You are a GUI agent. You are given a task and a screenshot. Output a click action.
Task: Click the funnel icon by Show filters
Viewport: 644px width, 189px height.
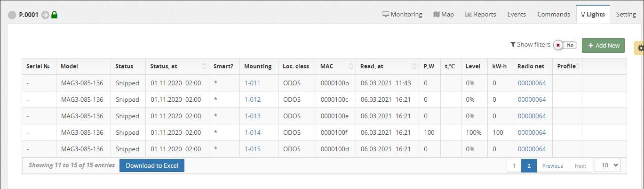(513, 45)
